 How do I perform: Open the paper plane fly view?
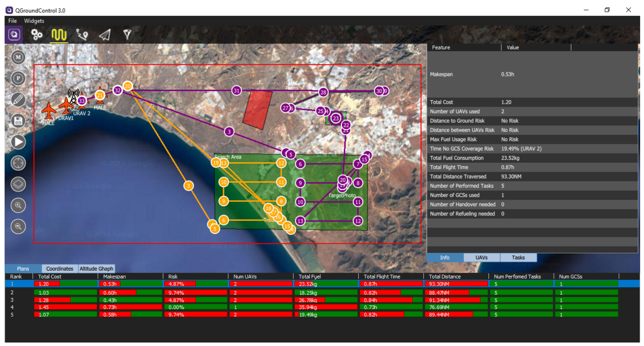click(105, 34)
